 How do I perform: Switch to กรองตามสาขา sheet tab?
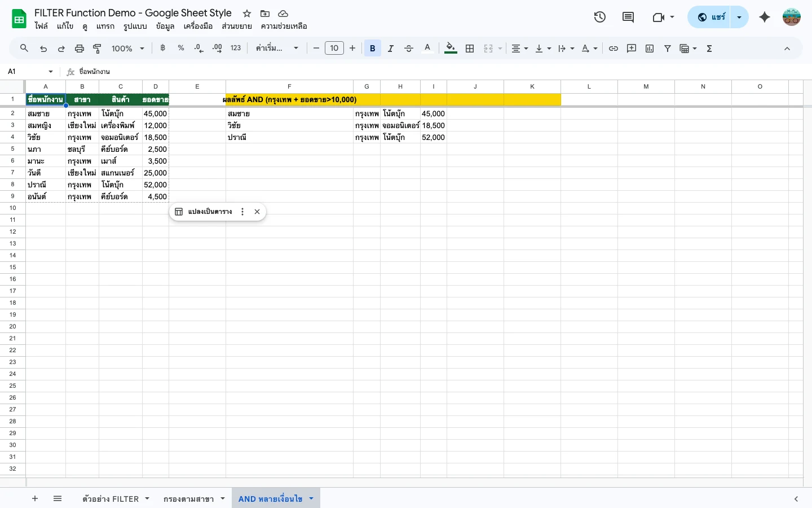pos(188,499)
